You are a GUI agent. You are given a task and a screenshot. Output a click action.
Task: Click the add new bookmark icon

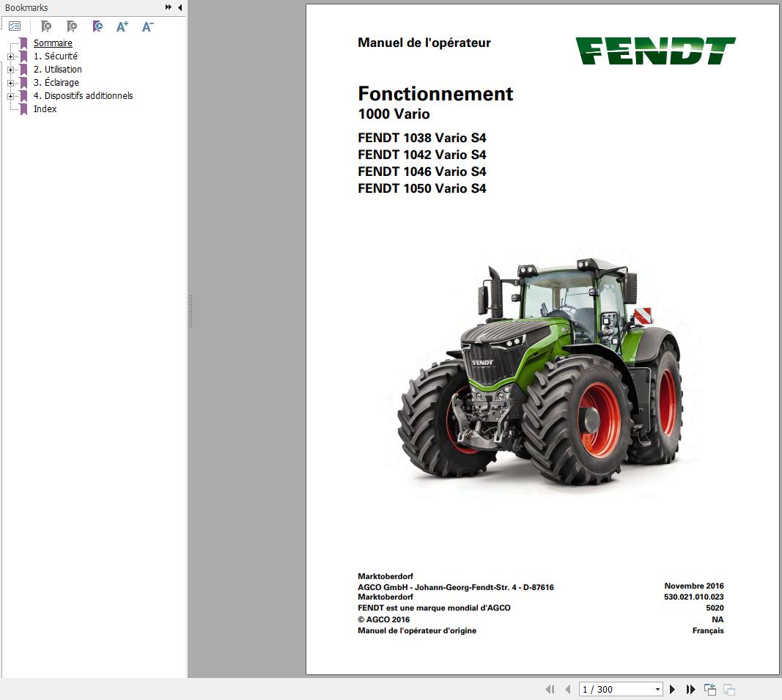click(72, 26)
